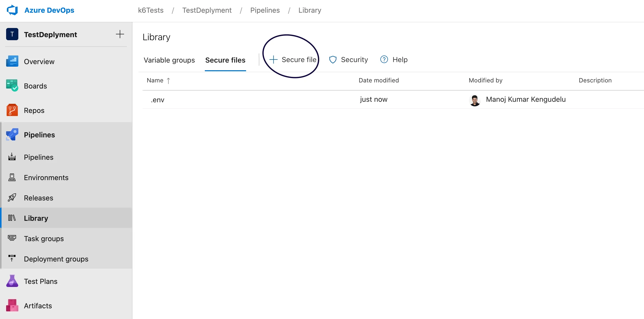Open Repos label in sidebar
644x319 pixels.
34,110
